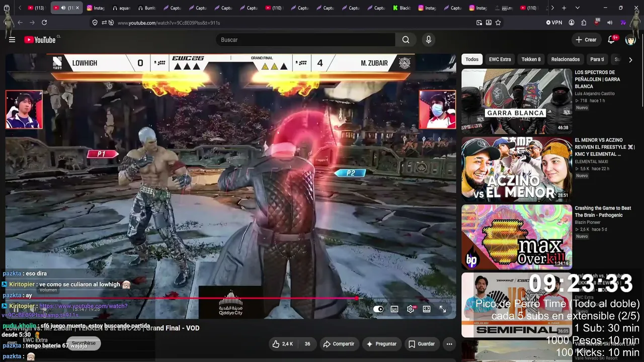The width and height of the screenshot is (644, 362).
Task: Click the Guardar button
Action: 422,344
